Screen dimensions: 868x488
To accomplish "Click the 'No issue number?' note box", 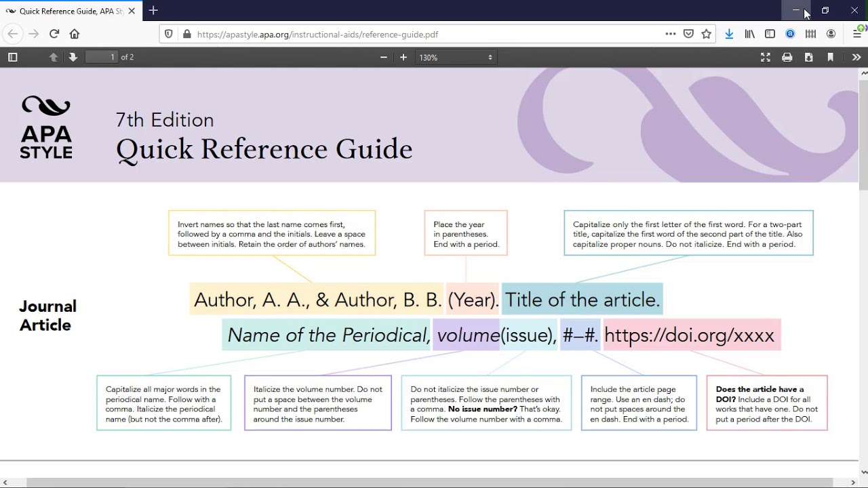I will pos(486,403).
